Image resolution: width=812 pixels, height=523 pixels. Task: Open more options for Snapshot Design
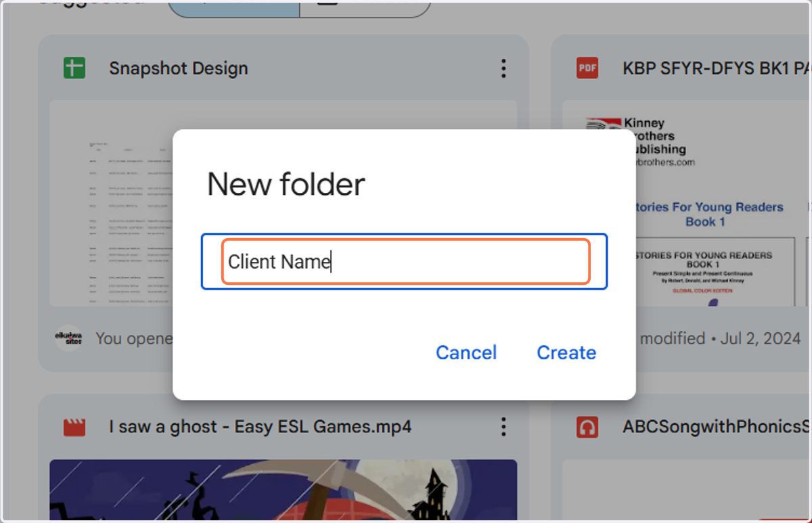(503, 68)
